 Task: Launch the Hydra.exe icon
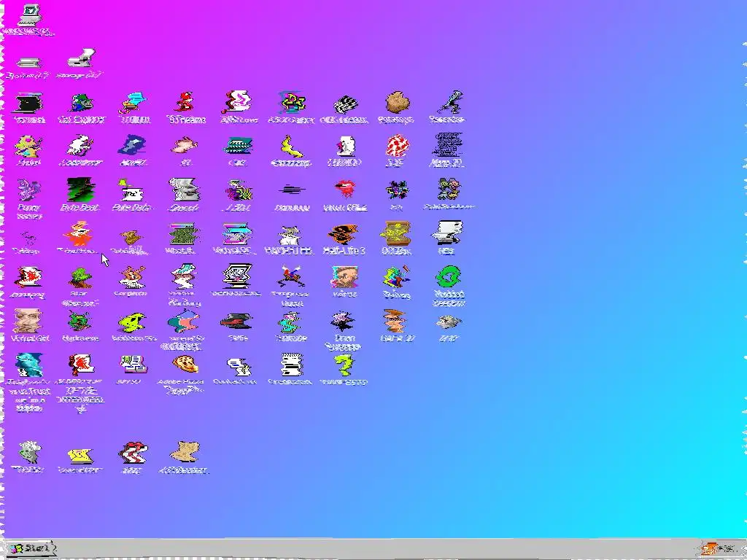[x=80, y=322]
